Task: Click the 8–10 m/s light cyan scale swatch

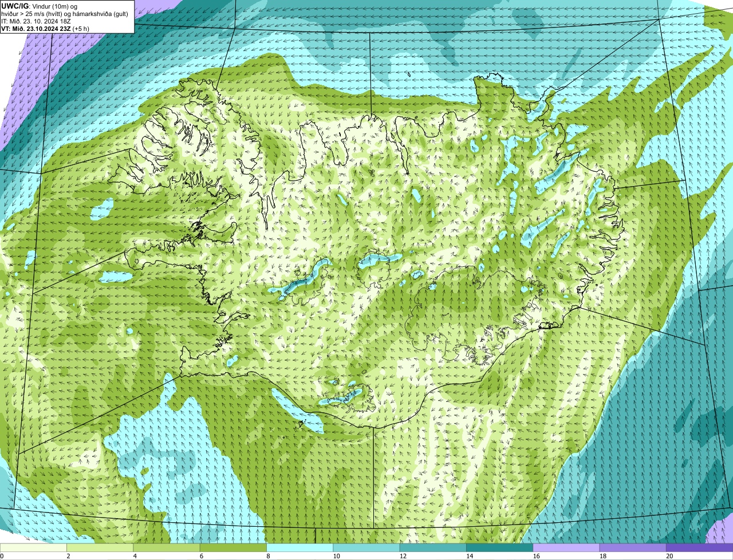Action: (300, 547)
